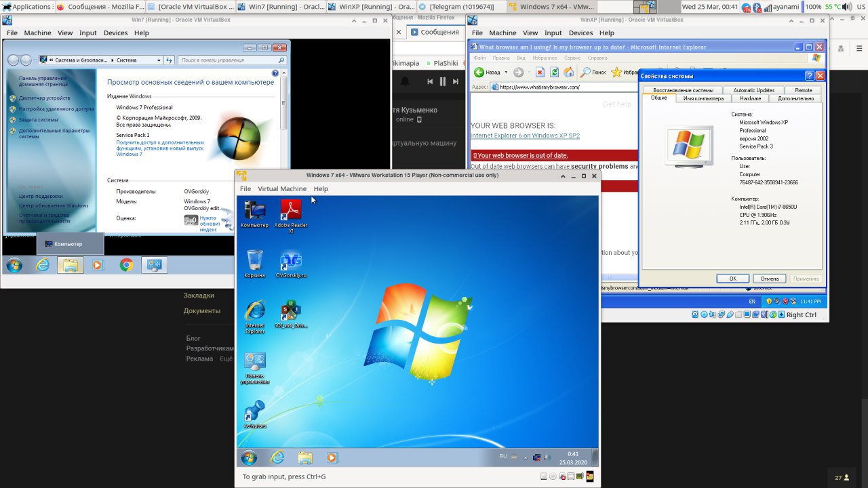This screenshot has height=488, width=868.
Task: Click Отмена in XP system properties dialog
Action: (x=770, y=279)
